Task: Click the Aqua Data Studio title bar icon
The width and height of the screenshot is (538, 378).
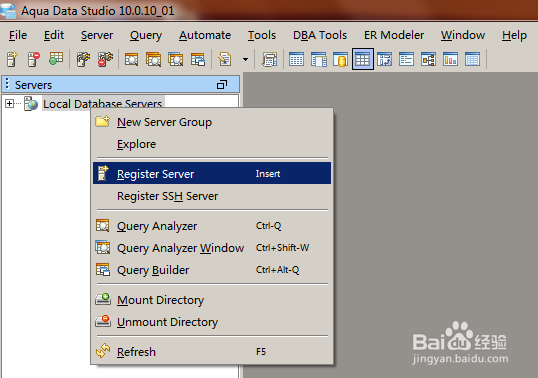Action: [8, 10]
